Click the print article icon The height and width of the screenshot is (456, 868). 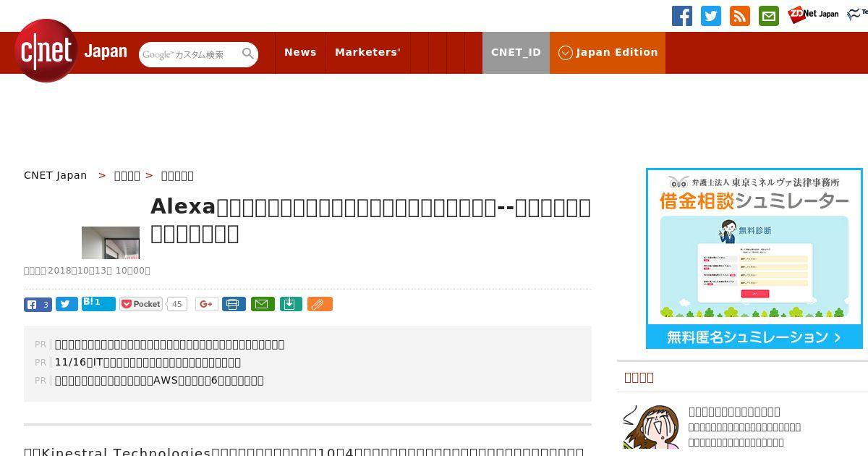(x=234, y=304)
